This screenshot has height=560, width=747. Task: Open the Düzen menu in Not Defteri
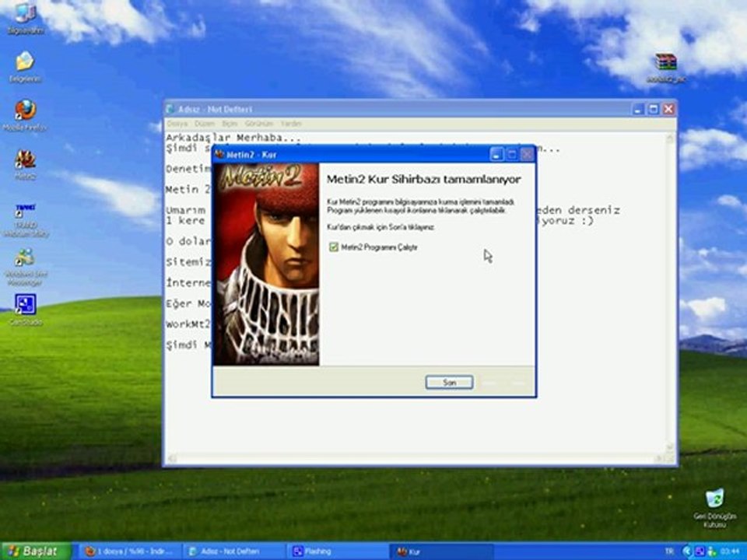pos(205,124)
